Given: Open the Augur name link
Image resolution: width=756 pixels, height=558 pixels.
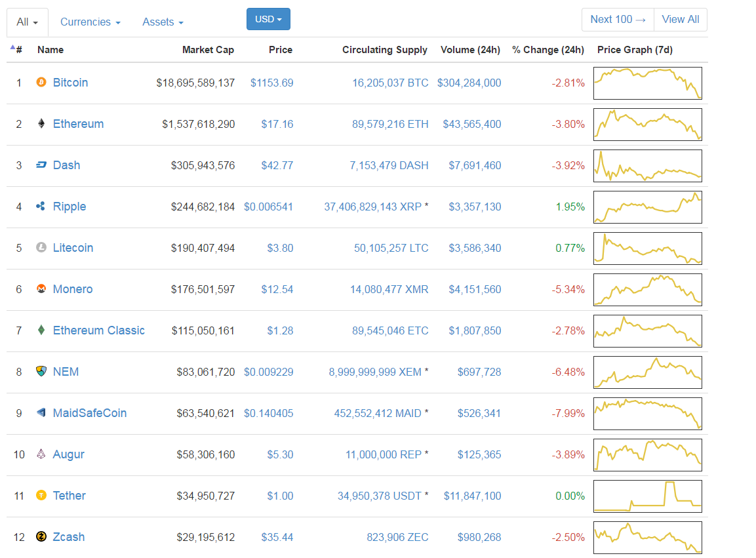Looking at the screenshot, I should pos(68,454).
